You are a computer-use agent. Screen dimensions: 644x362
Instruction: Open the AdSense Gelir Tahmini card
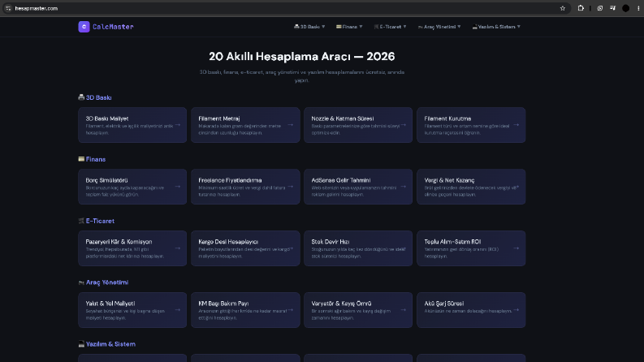(x=358, y=187)
